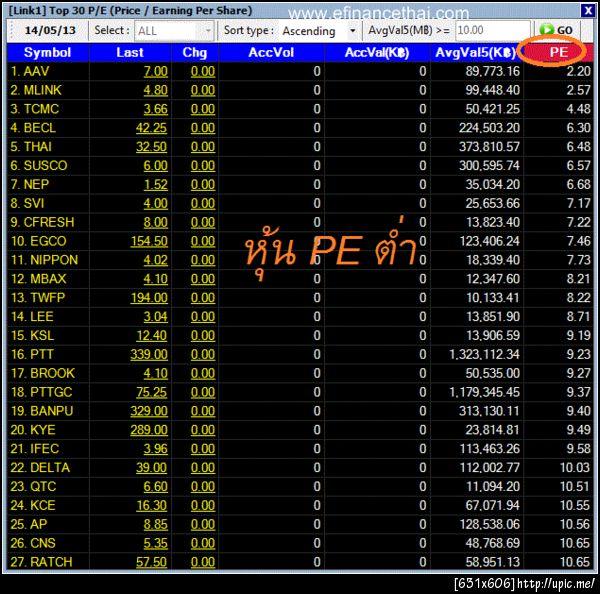Click the green GO button
600x594 pixels.
coord(556,30)
